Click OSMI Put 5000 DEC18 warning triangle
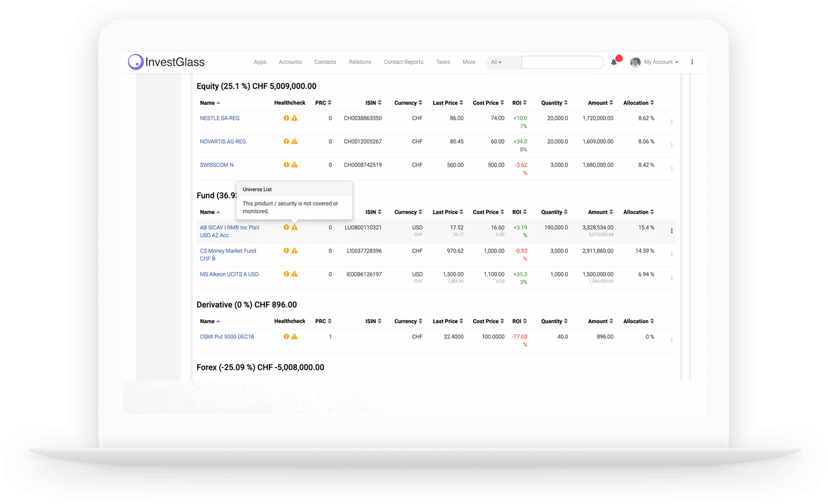 (x=295, y=336)
